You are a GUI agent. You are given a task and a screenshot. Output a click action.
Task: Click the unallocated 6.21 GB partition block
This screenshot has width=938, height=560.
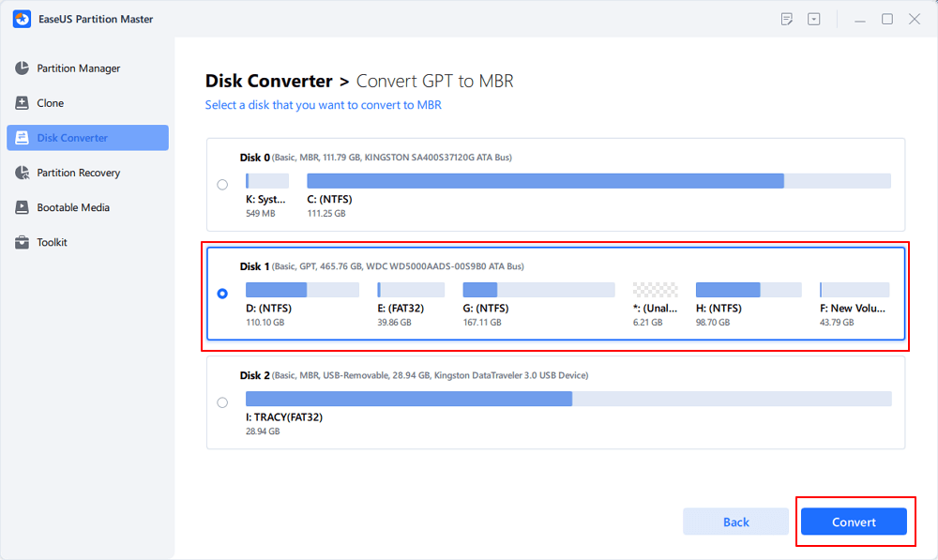click(655, 290)
